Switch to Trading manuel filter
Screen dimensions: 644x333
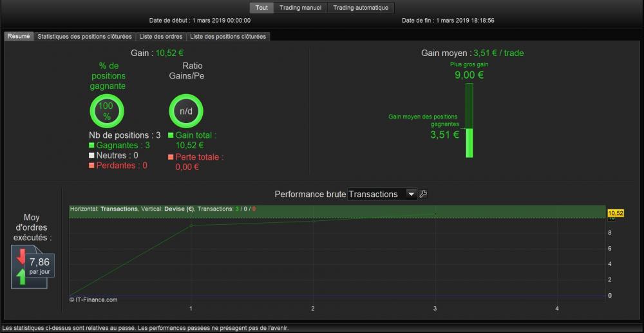301,8
